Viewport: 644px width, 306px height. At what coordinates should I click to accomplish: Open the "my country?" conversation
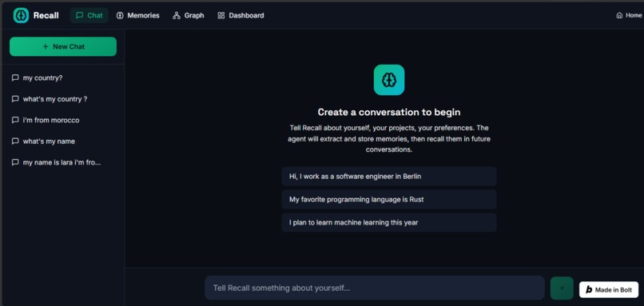click(x=63, y=78)
